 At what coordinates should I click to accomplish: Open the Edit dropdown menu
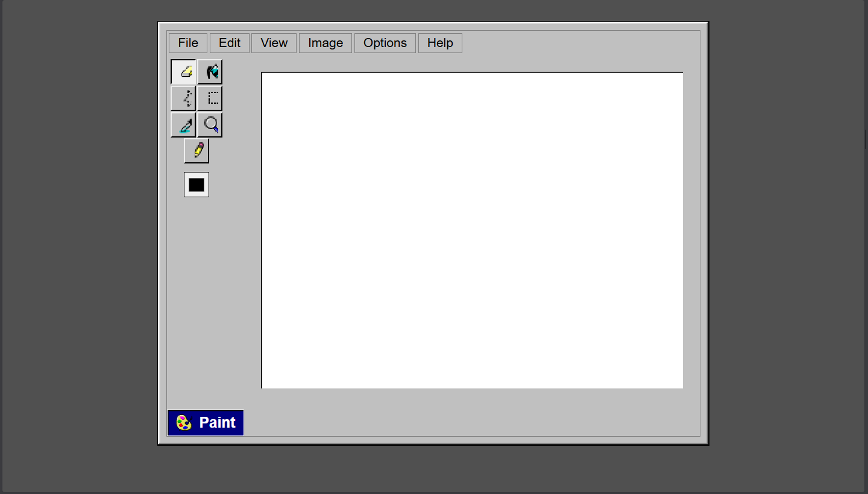click(230, 43)
